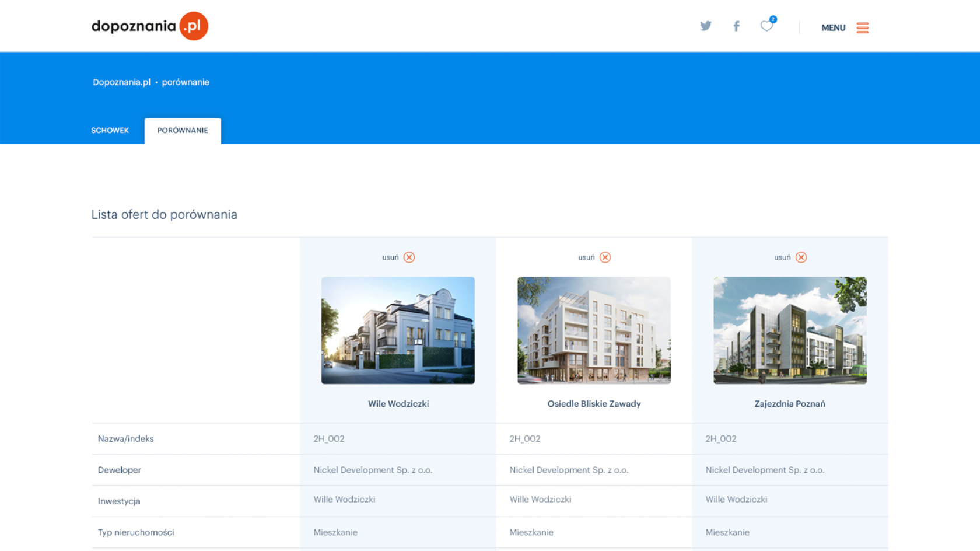Open the Osiedle Bliskie Zawady building photo

click(x=594, y=330)
